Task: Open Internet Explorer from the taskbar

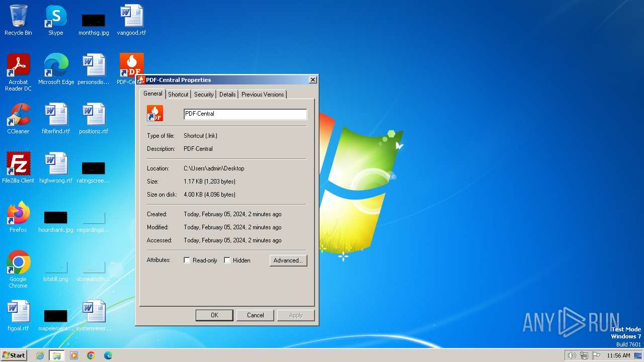Action: 40,355
